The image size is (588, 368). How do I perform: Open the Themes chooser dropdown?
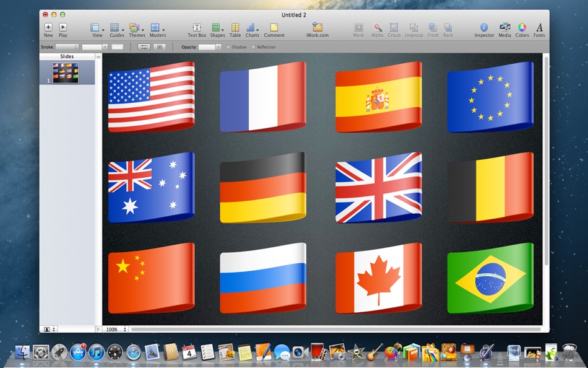(137, 30)
